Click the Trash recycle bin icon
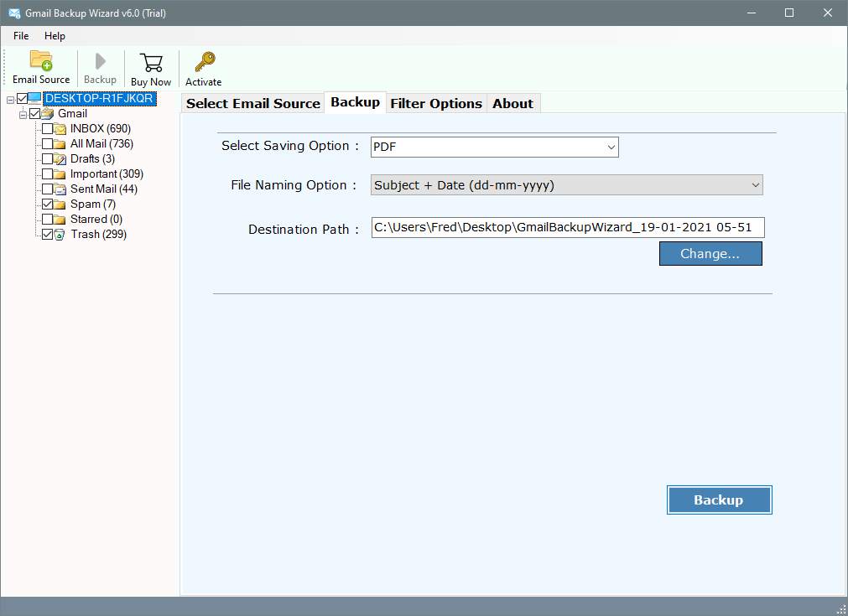 [60, 235]
